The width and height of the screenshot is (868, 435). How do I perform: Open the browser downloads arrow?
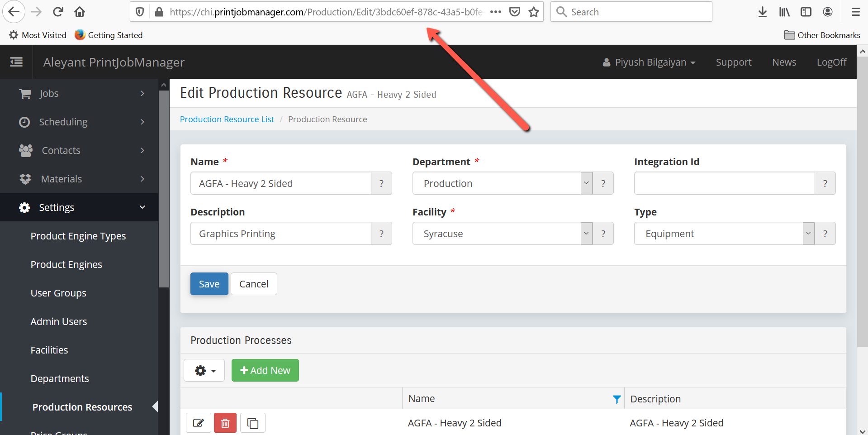point(763,12)
